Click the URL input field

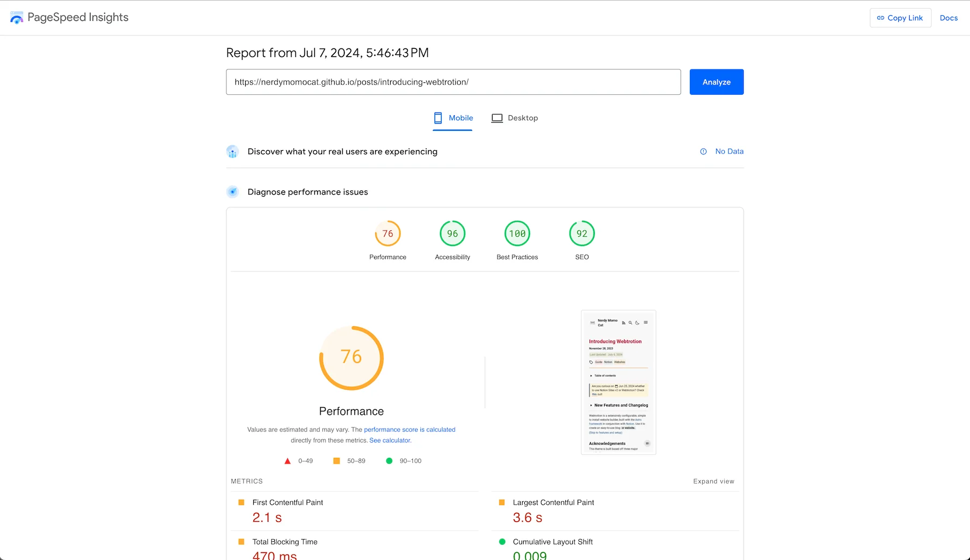pos(453,82)
